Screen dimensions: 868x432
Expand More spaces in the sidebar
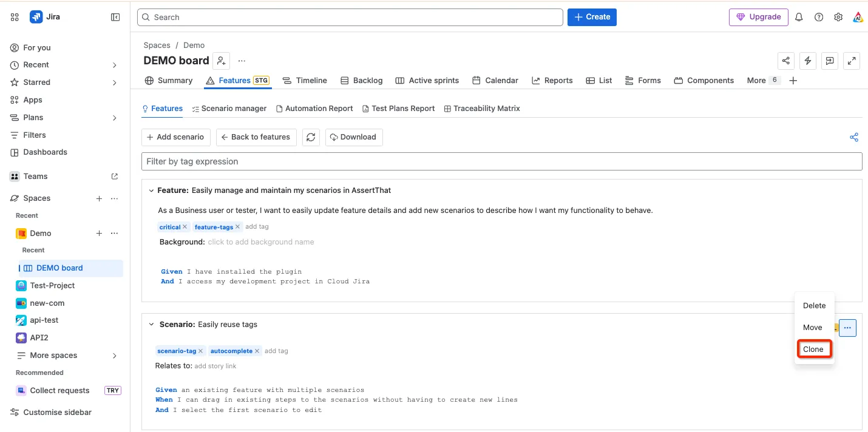tap(115, 356)
